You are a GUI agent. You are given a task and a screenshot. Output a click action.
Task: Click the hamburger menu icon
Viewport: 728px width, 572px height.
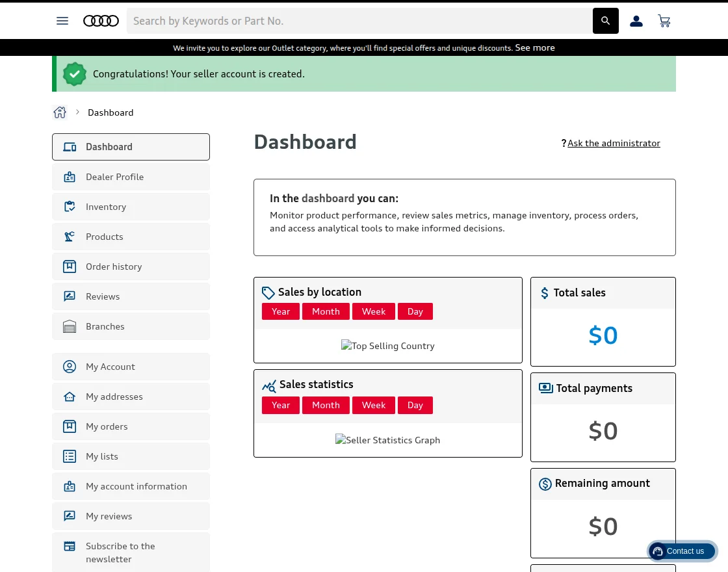click(62, 21)
